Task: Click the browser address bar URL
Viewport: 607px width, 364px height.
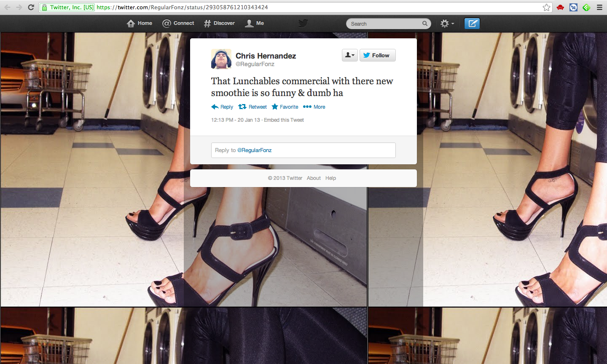Action: [x=182, y=7]
